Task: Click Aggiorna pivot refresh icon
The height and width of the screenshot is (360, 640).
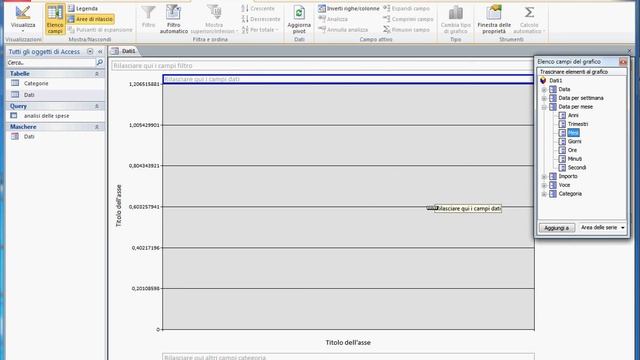Action: pyautogui.click(x=299, y=19)
